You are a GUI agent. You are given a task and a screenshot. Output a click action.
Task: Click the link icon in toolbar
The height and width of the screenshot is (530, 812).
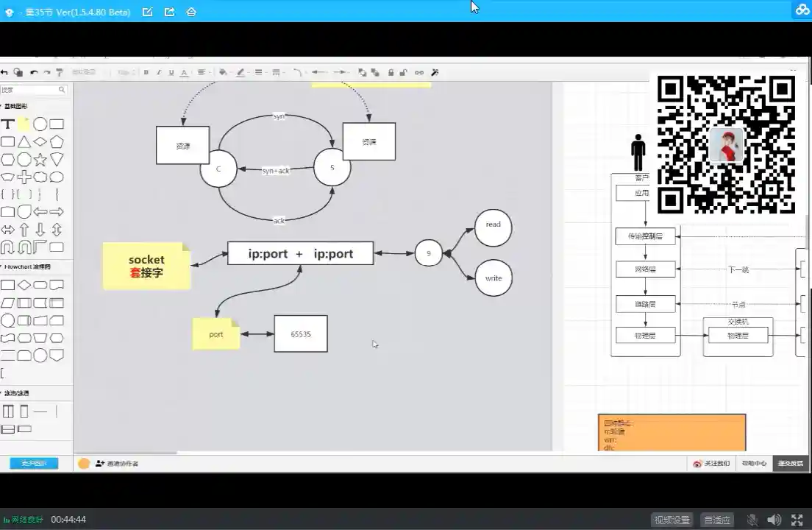419,73
